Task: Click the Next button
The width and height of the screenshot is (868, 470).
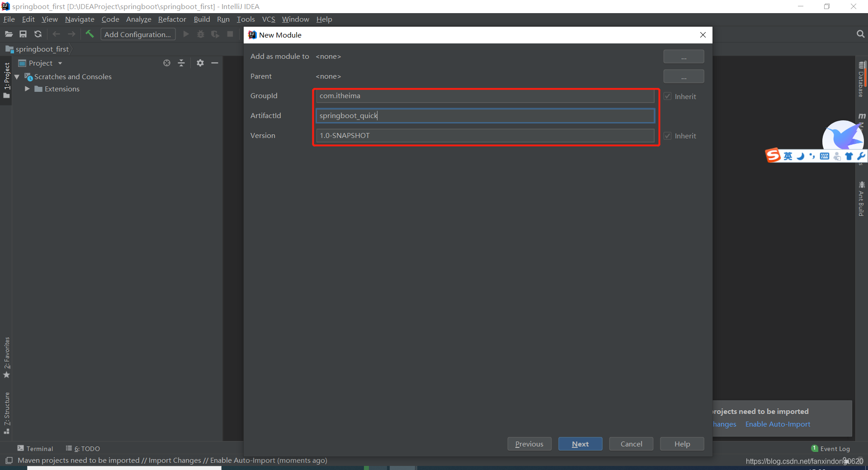Action: 580,444
